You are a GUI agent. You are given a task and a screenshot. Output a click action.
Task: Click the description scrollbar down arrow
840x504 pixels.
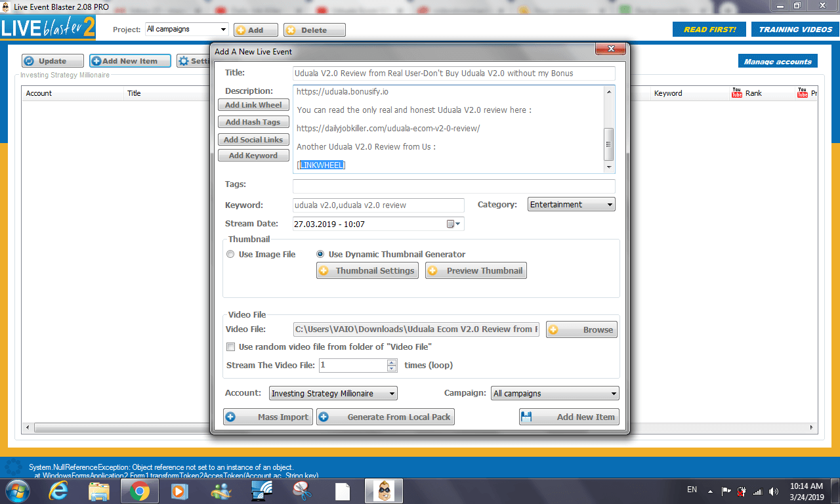click(x=609, y=167)
